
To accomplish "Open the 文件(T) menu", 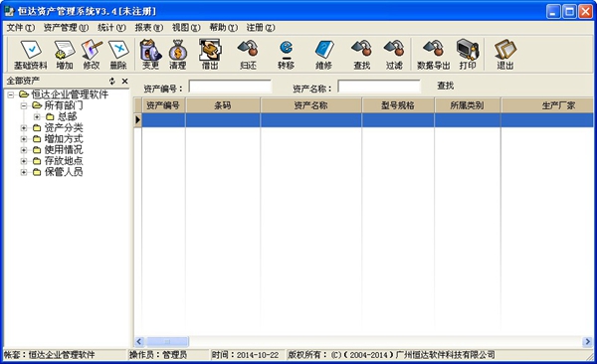I will pyautogui.click(x=21, y=28).
